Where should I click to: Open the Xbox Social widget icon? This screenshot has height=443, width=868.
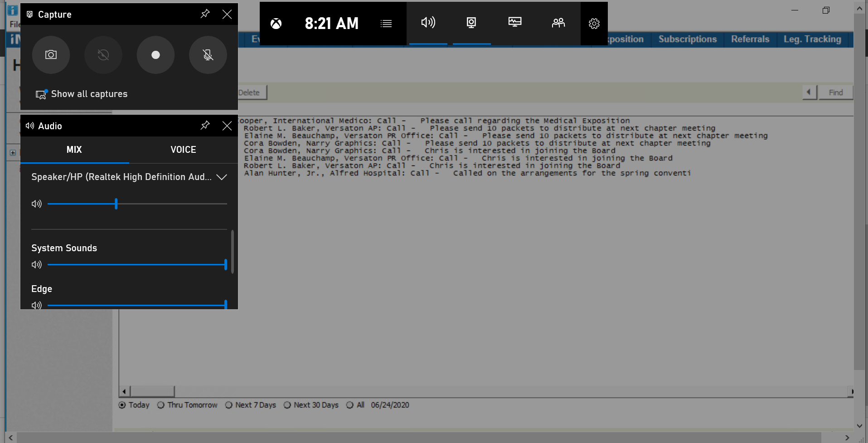[x=558, y=23]
